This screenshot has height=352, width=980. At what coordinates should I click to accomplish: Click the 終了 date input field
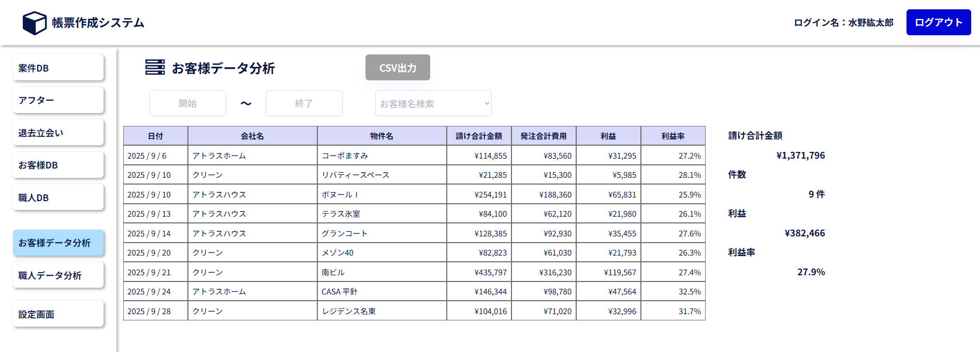pos(304,104)
